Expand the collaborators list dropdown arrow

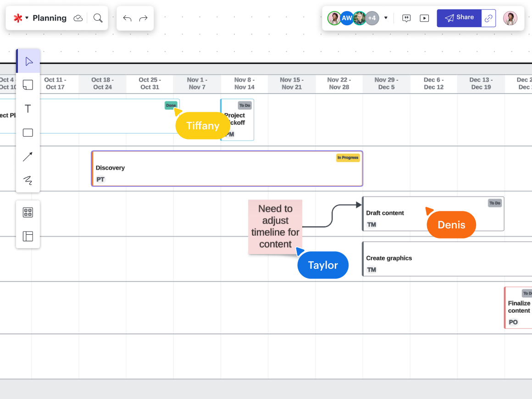pyautogui.click(x=386, y=18)
